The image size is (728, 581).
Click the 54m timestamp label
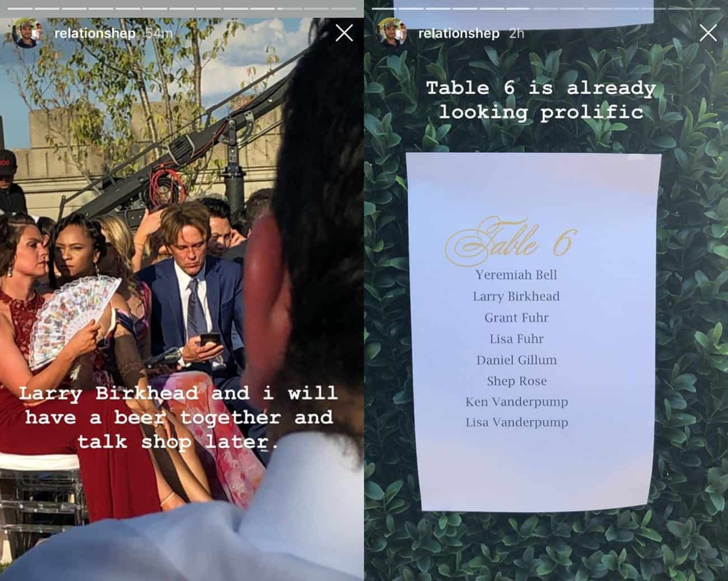[160, 34]
